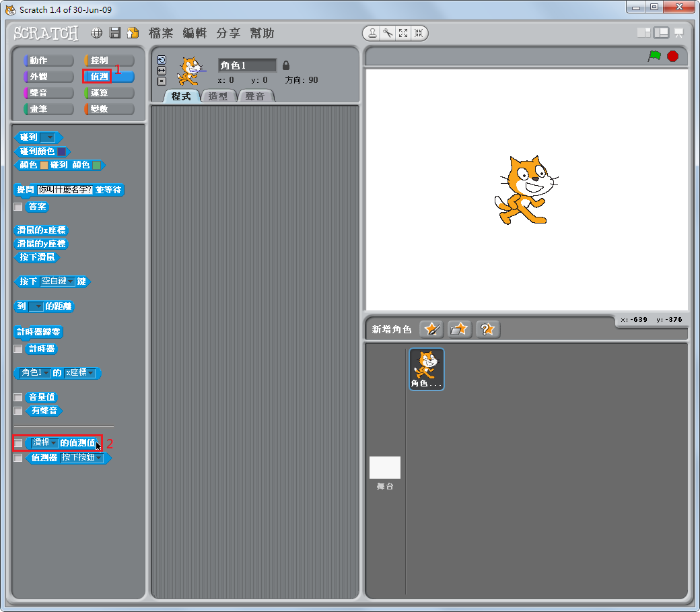The height and width of the screenshot is (612, 700).
Task: Open the 按下按鈕 sensor dropdown
Action: click(81, 458)
